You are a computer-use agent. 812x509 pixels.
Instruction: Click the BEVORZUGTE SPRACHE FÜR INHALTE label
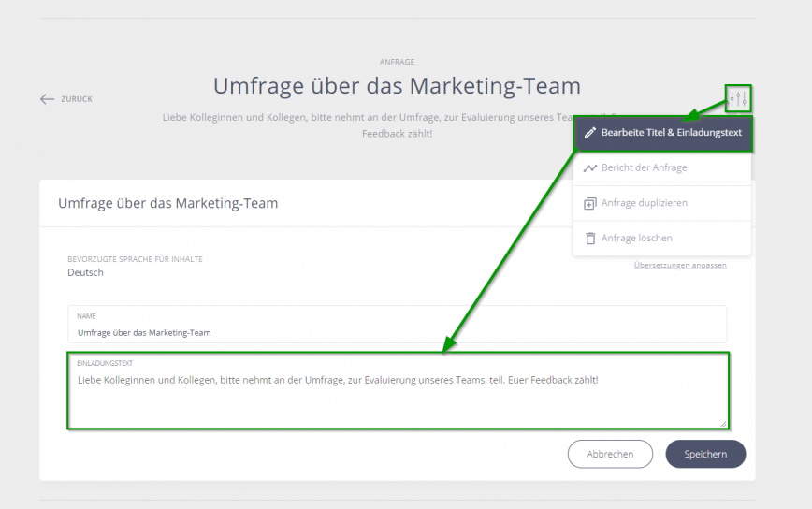point(135,259)
